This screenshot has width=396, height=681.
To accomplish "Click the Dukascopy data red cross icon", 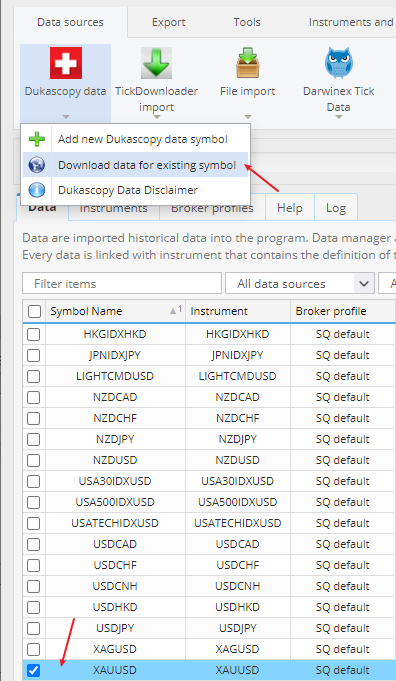I will [x=66, y=63].
